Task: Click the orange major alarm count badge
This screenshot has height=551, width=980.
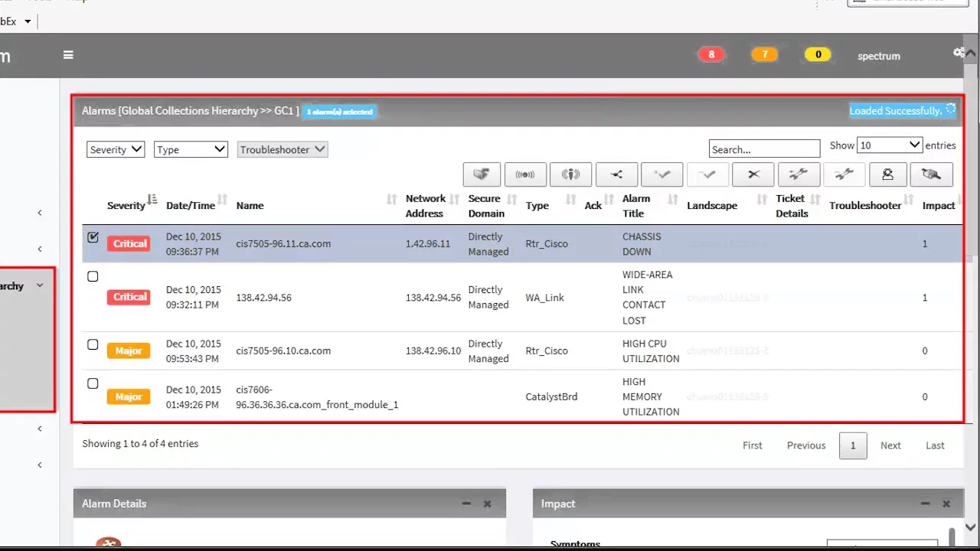Action: pos(764,54)
